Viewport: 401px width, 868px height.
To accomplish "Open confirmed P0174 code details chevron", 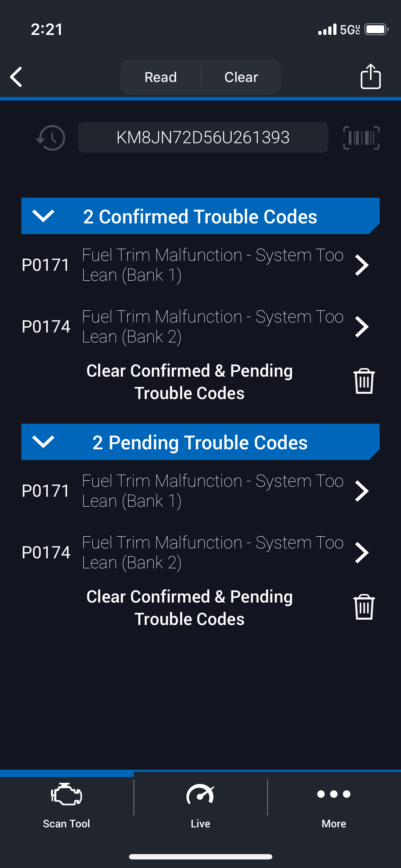I will pos(362,327).
